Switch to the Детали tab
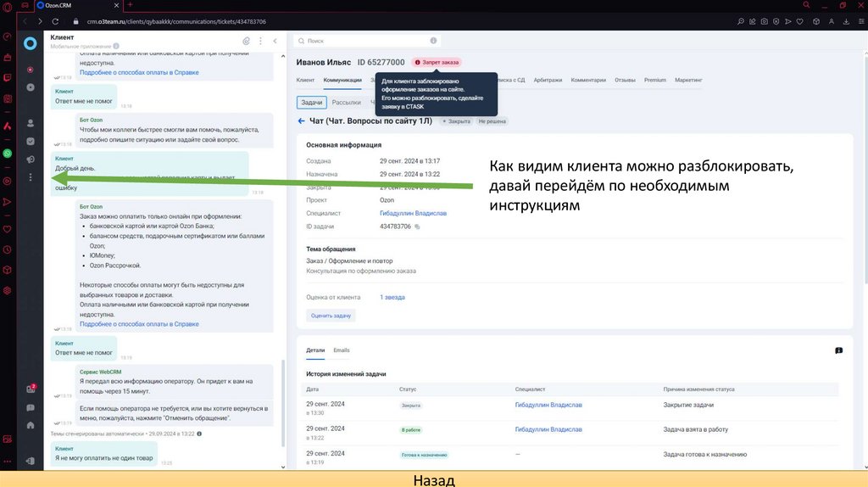Image resolution: width=868 pixels, height=487 pixels. coord(315,350)
